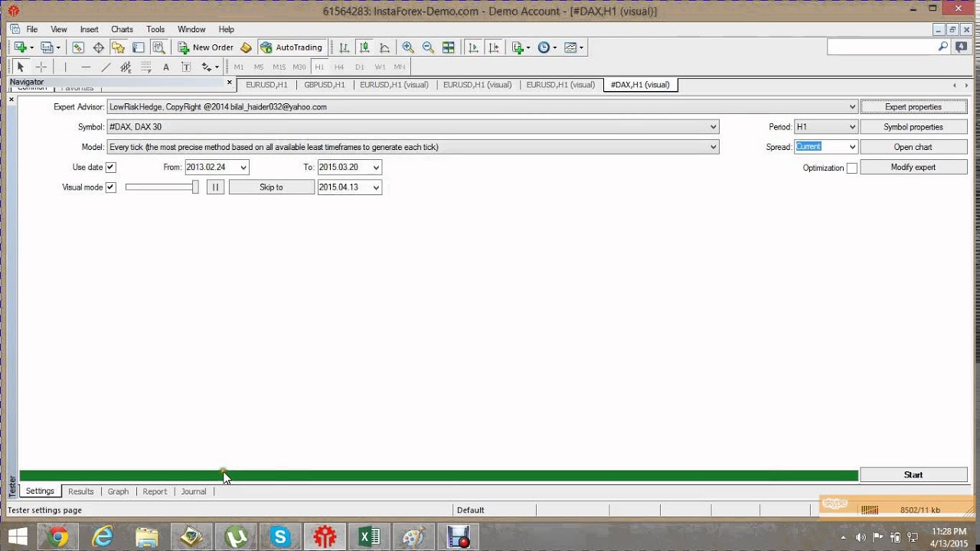Viewport: 980px width, 551px height.
Task: Toggle the Strategy Tester magnifier icon
Action: 158,47
